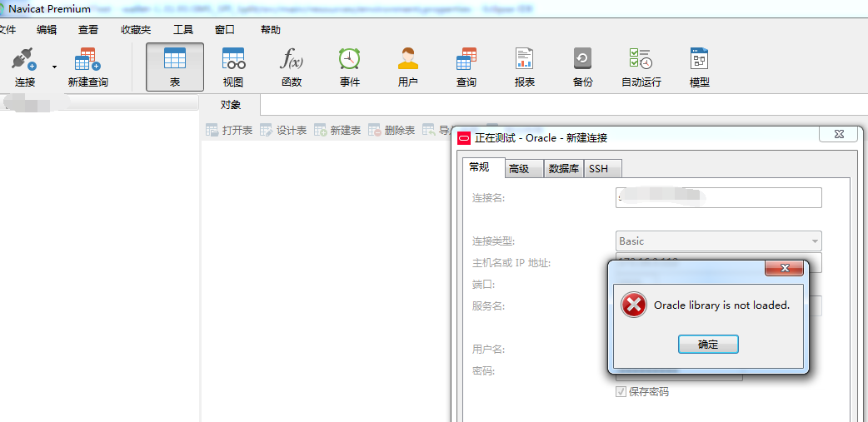Select the General (常规) dialog tab

pyautogui.click(x=483, y=167)
